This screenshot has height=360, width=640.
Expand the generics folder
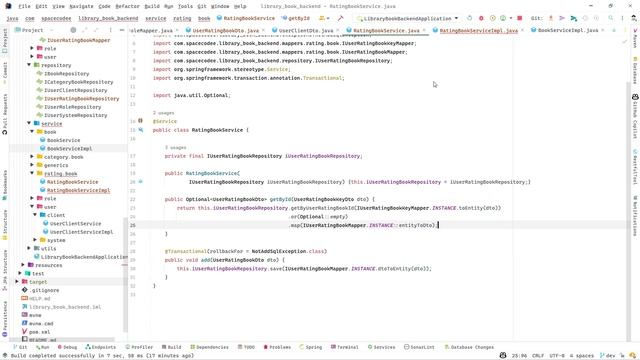point(32,165)
